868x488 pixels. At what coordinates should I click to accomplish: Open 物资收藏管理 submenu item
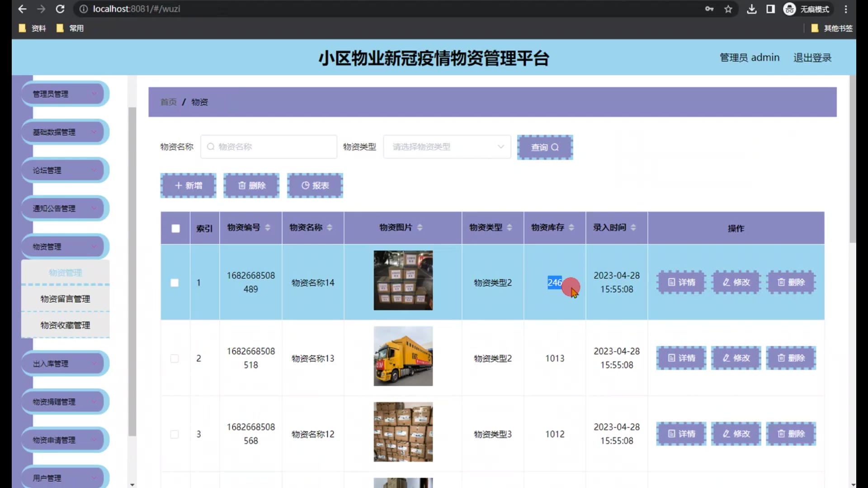coord(65,325)
